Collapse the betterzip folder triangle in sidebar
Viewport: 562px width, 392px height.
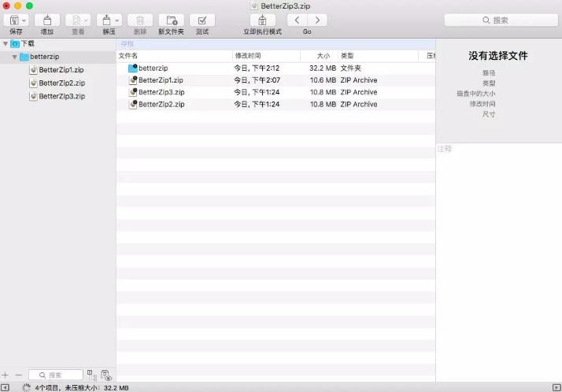(x=15, y=57)
